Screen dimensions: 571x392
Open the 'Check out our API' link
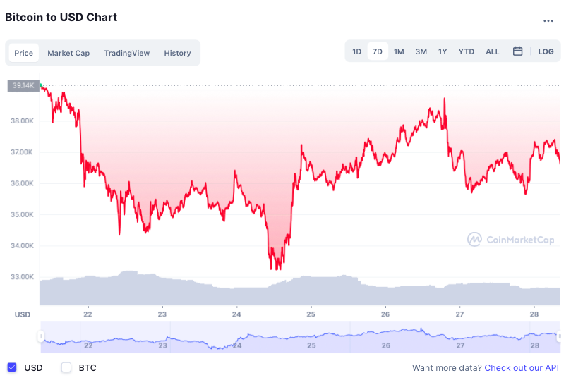(522, 368)
